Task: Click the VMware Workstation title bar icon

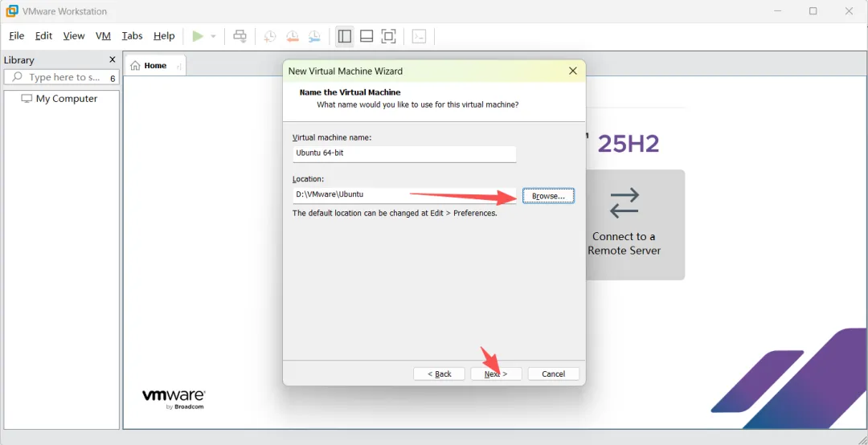Action: click(11, 11)
